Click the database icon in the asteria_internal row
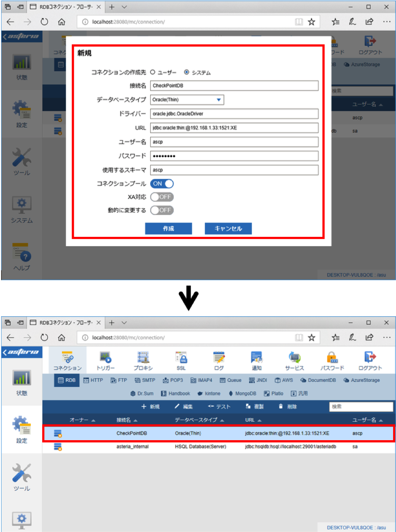This screenshot has height=532, width=396. coord(58,446)
